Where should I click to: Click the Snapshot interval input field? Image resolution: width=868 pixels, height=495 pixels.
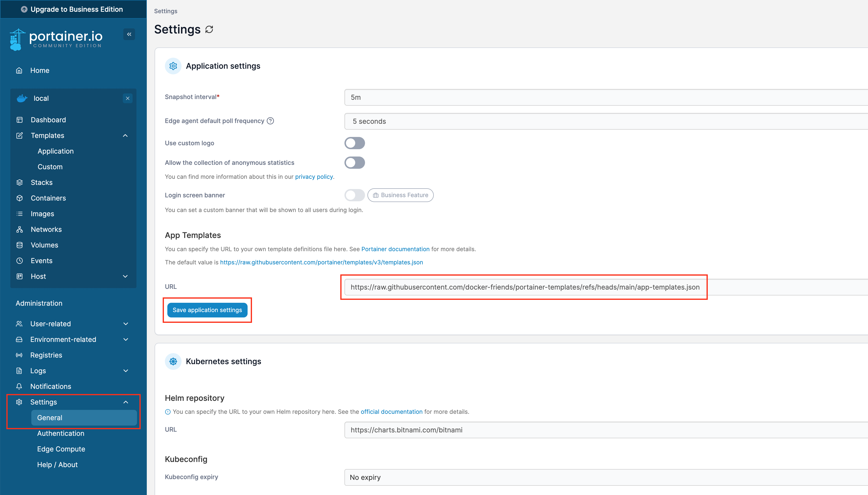coord(605,98)
